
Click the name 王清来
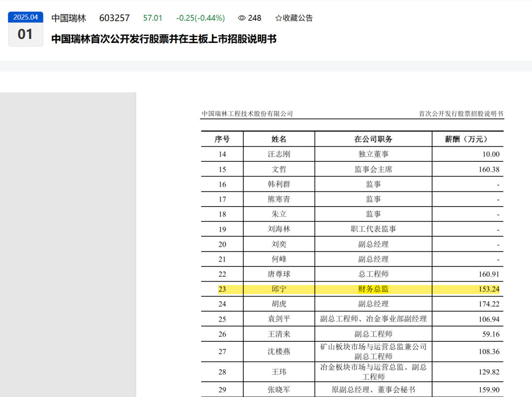279,334
